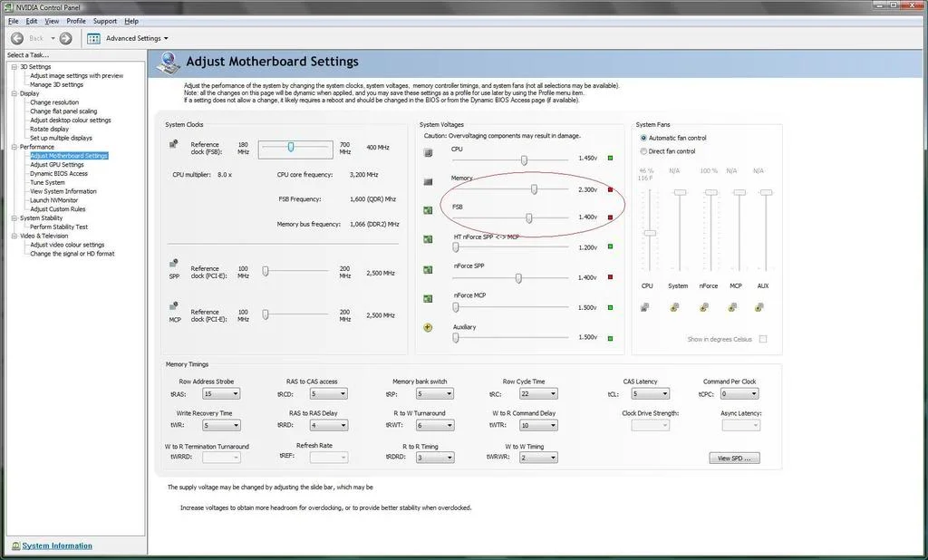Image resolution: width=928 pixels, height=560 pixels.
Task: Open the File menu
Action: click(13, 22)
